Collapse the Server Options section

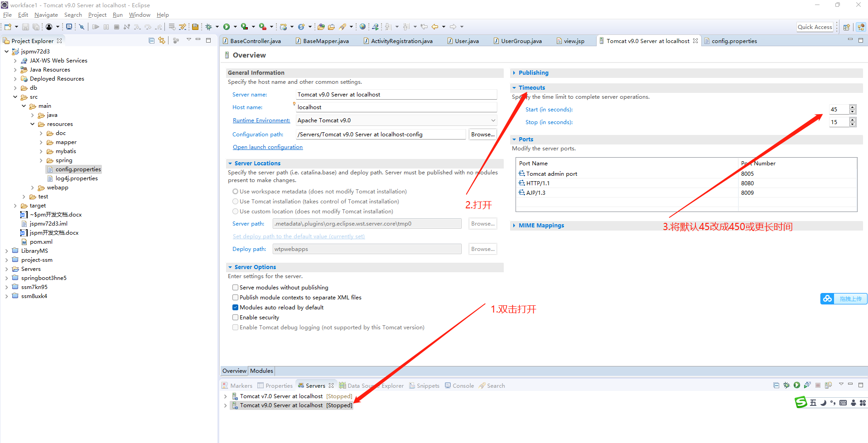[x=230, y=267]
